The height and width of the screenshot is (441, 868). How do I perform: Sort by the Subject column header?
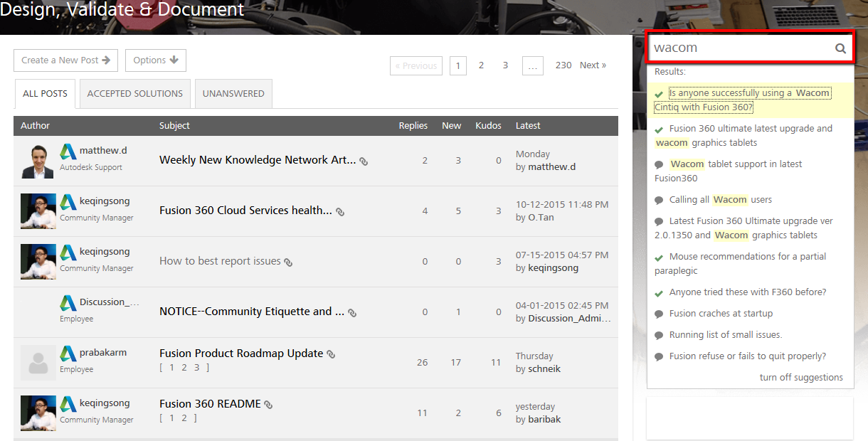click(x=175, y=126)
